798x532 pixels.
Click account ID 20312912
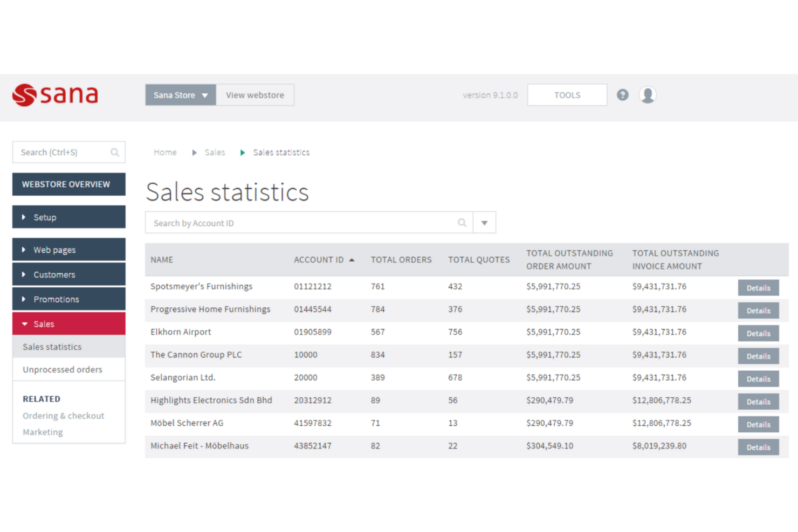(313, 400)
